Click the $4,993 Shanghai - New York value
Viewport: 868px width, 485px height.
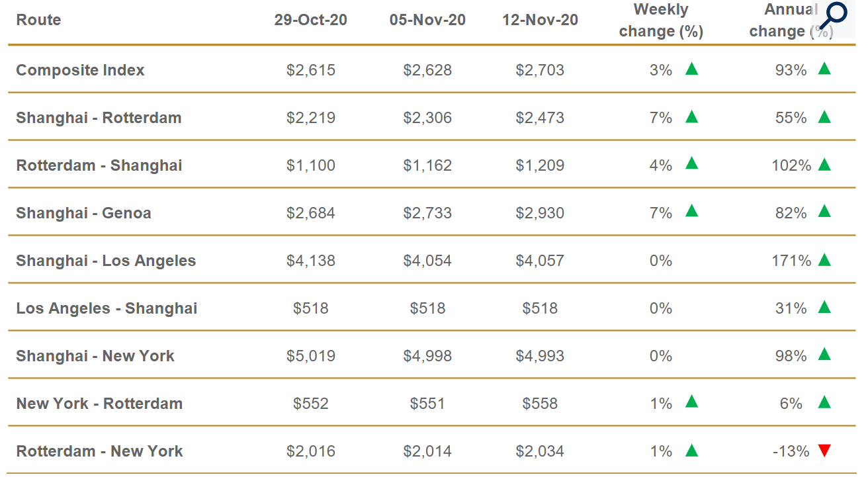click(540, 356)
